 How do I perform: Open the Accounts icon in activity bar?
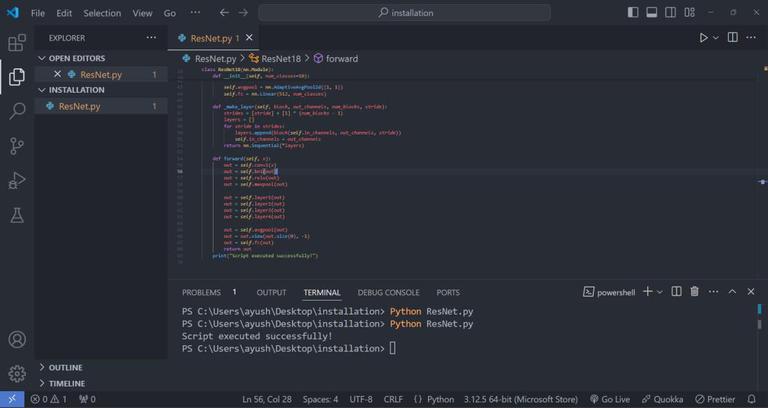(17, 340)
